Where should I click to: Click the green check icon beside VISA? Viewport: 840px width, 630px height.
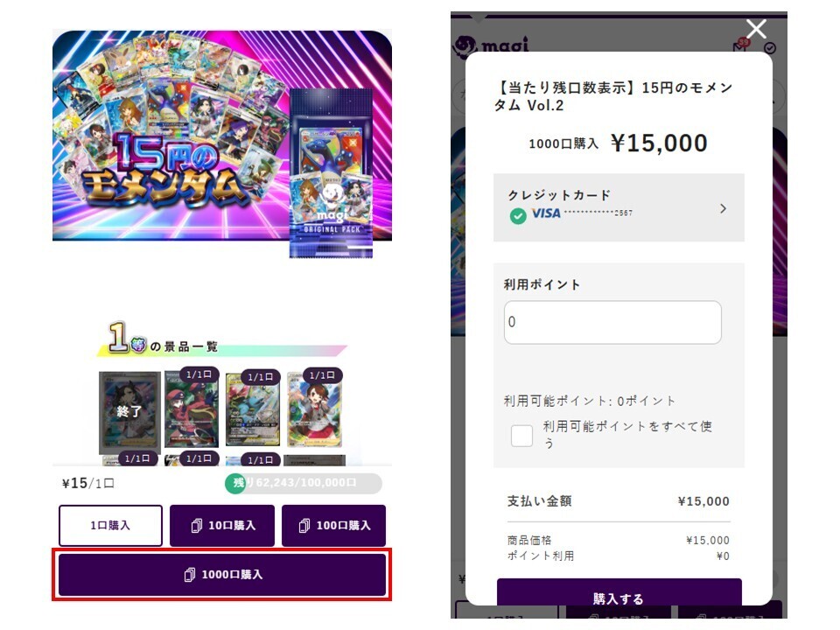[x=517, y=216]
